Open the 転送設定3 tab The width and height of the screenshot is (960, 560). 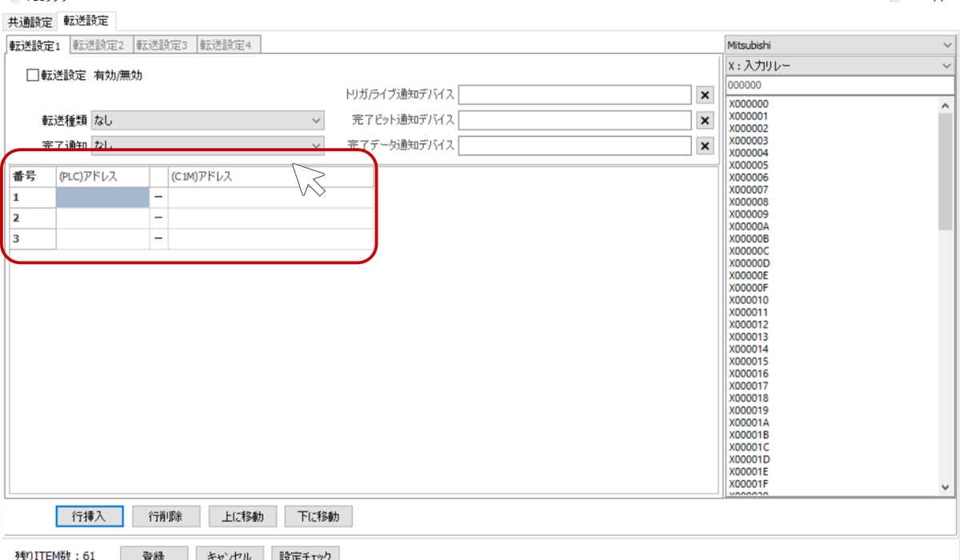coord(162,46)
